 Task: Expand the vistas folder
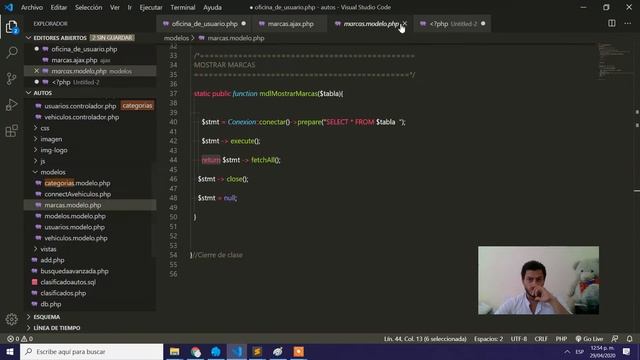48,249
